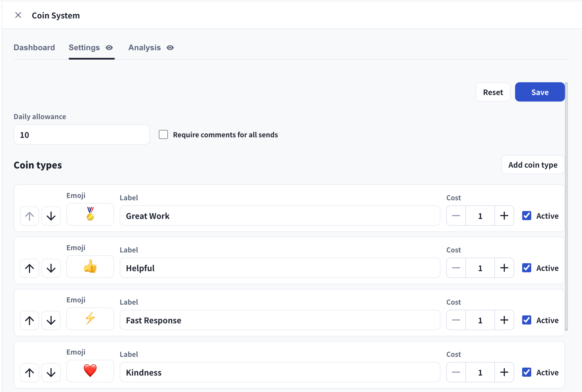Increase Fast Response cost
The height and width of the screenshot is (392, 582).
(504, 320)
